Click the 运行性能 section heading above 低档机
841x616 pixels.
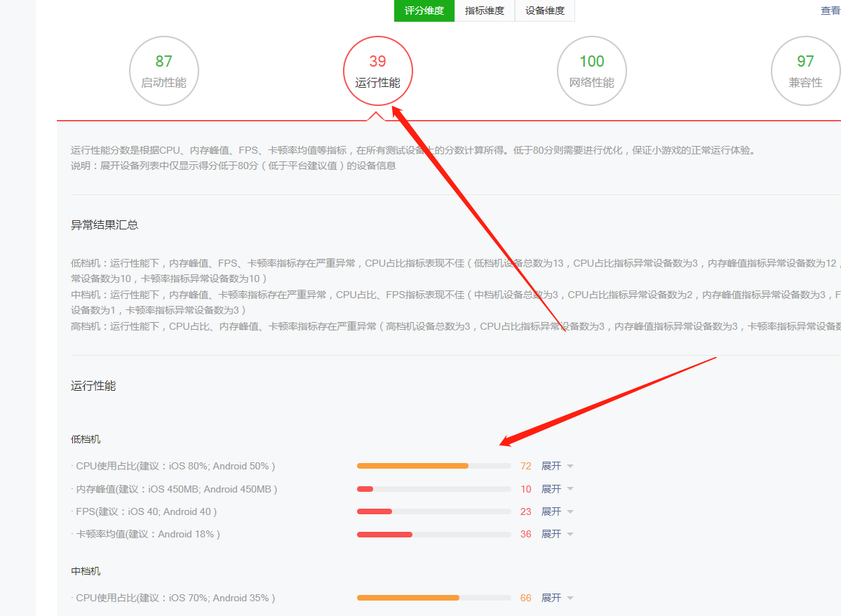coord(93,386)
